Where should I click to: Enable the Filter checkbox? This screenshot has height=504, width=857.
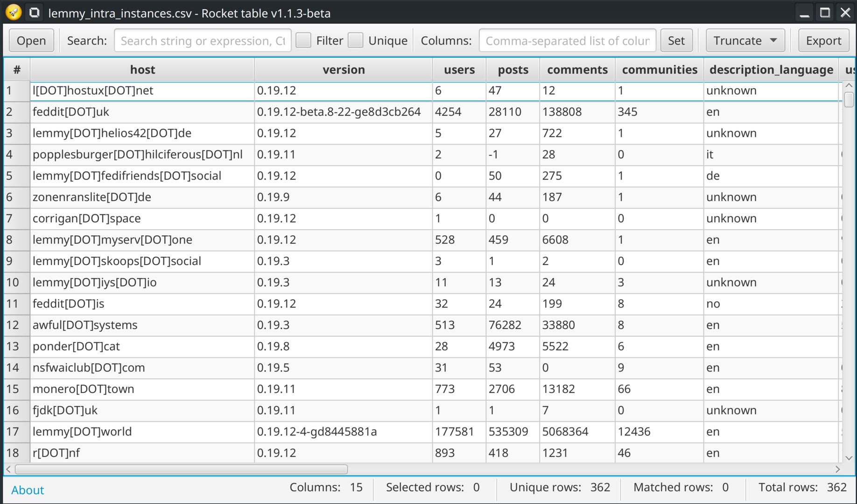pos(303,41)
